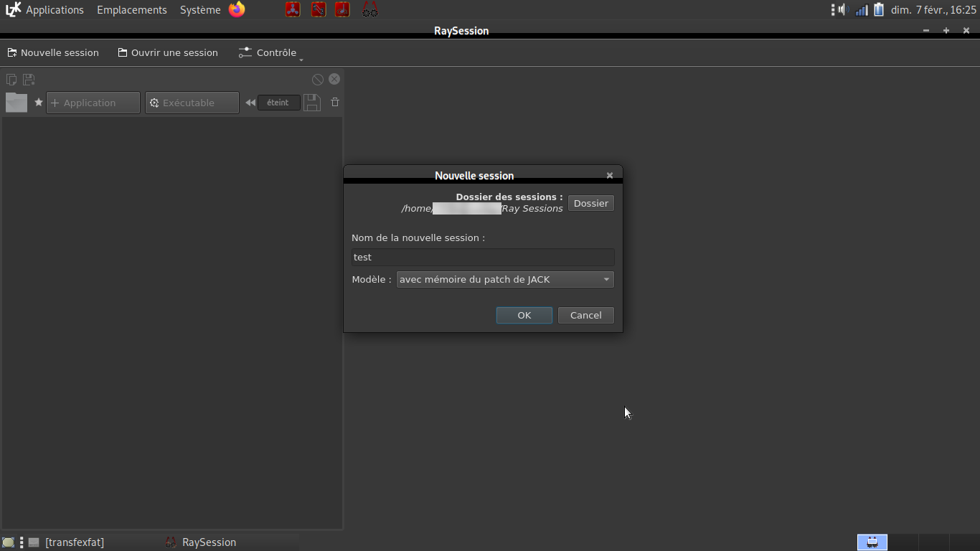Open the trash bin icon
The height and width of the screenshot is (551, 980).
click(335, 103)
